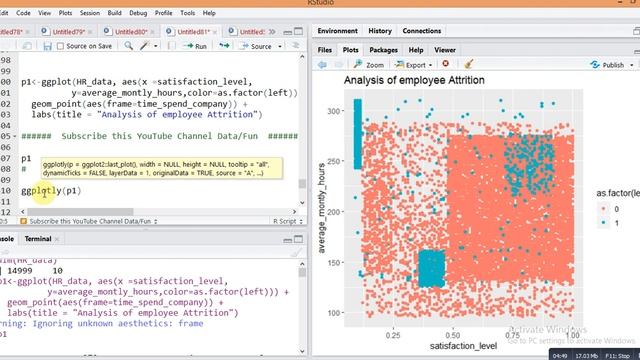Maximize the source editor pane
640x360 pixels.
(x=299, y=31)
